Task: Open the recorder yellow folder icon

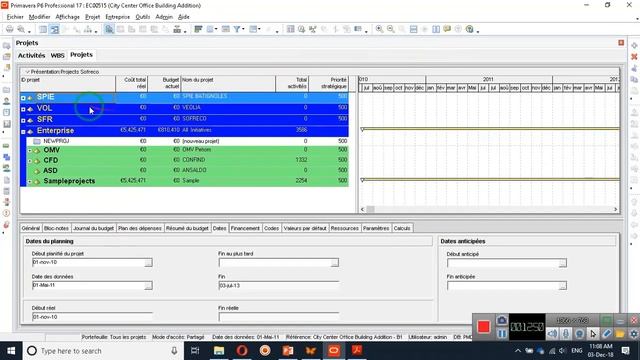Action: click(x=620, y=334)
